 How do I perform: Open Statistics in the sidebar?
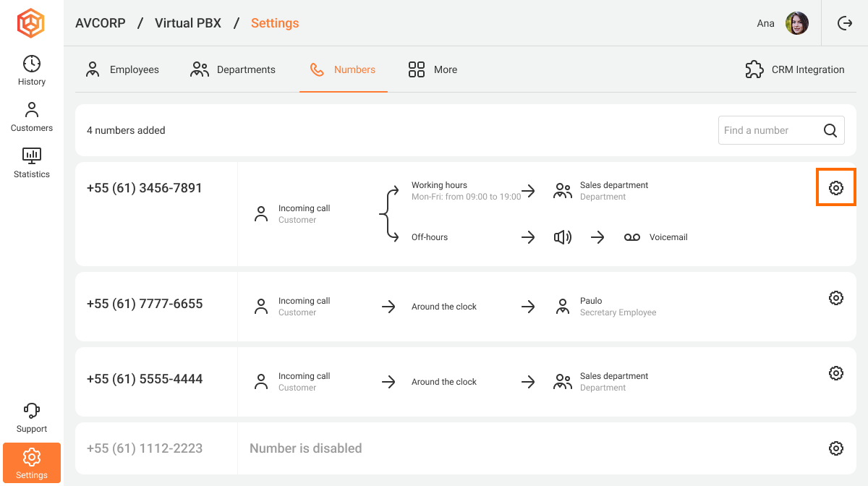click(x=32, y=163)
